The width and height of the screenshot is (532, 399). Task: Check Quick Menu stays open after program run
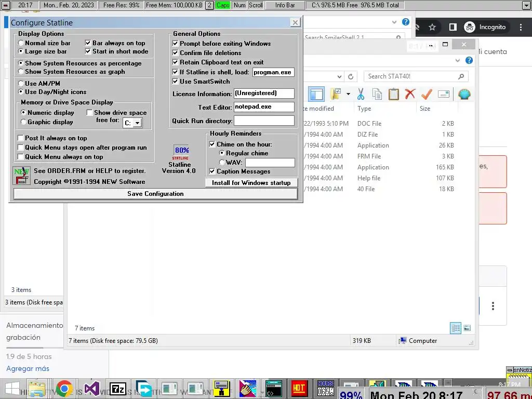[x=83, y=148]
